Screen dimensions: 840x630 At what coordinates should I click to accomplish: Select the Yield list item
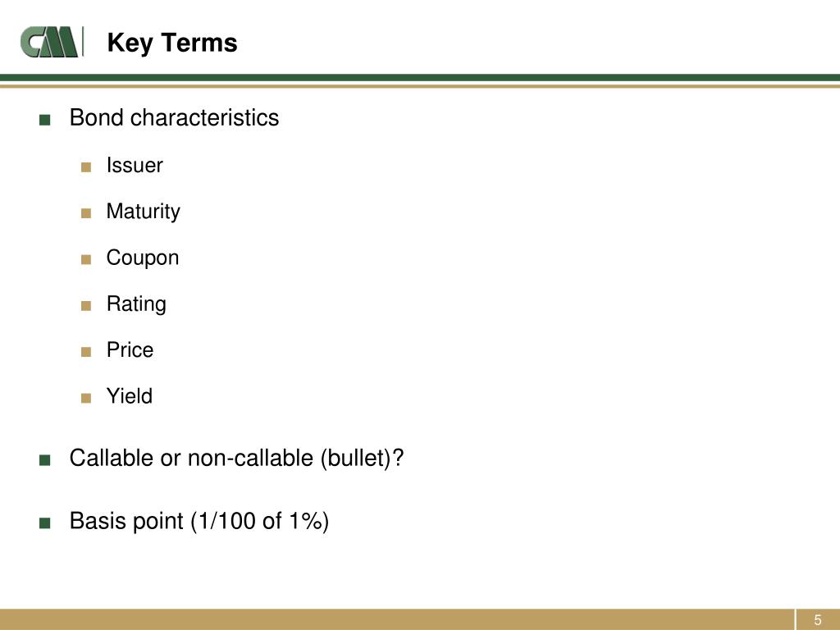[129, 396]
